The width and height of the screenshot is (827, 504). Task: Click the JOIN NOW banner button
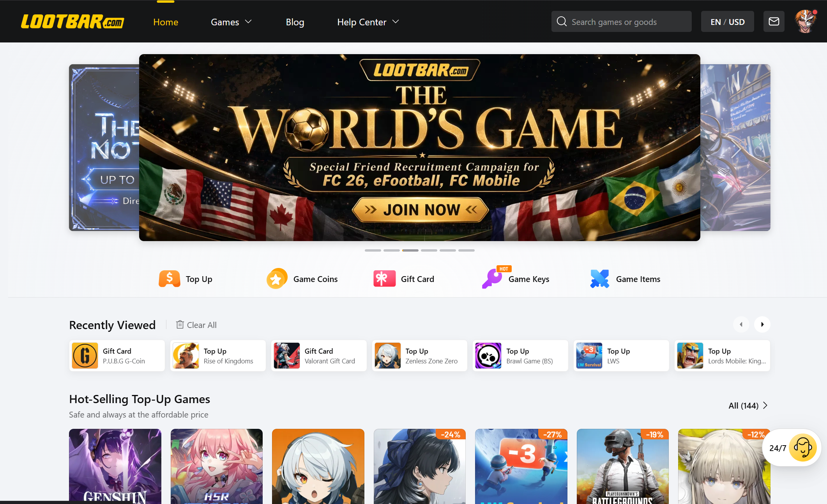click(x=421, y=210)
